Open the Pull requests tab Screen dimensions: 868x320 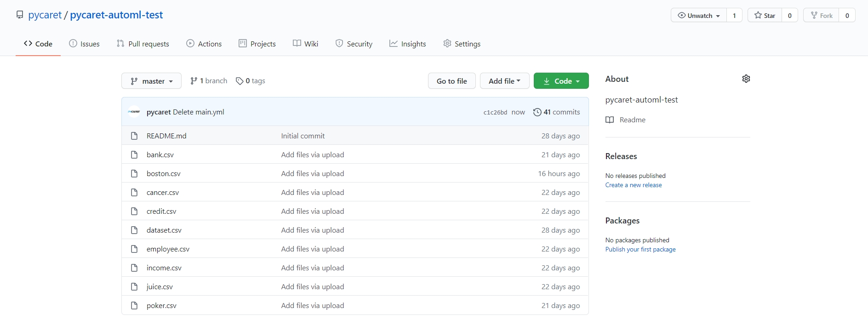(x=143, y=44)
